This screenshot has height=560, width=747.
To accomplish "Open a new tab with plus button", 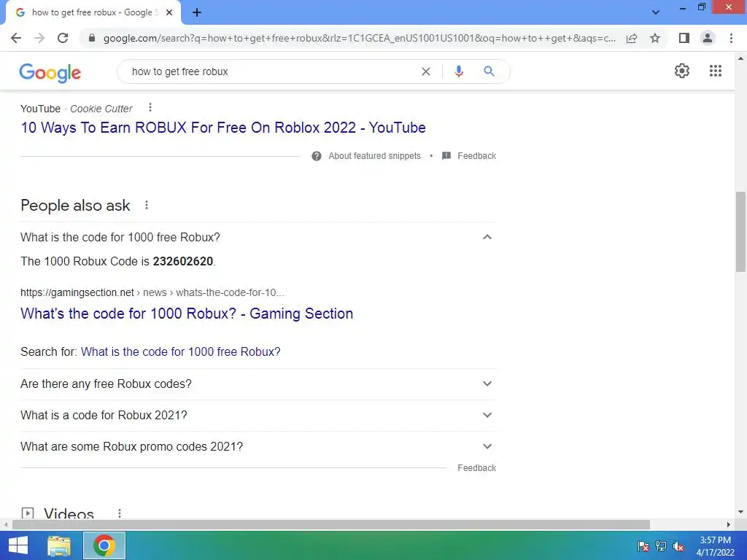I will pyautogui.click(x=197, y=13).
